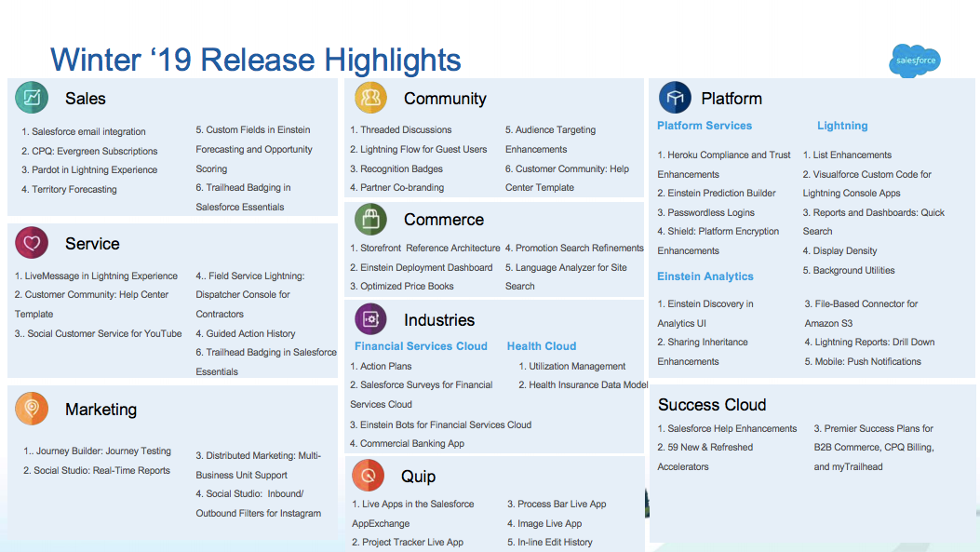The width and height of the screenshot is (980, 552).
Task: Click the Commerce shopping bag icon
Action: point(370,219)
